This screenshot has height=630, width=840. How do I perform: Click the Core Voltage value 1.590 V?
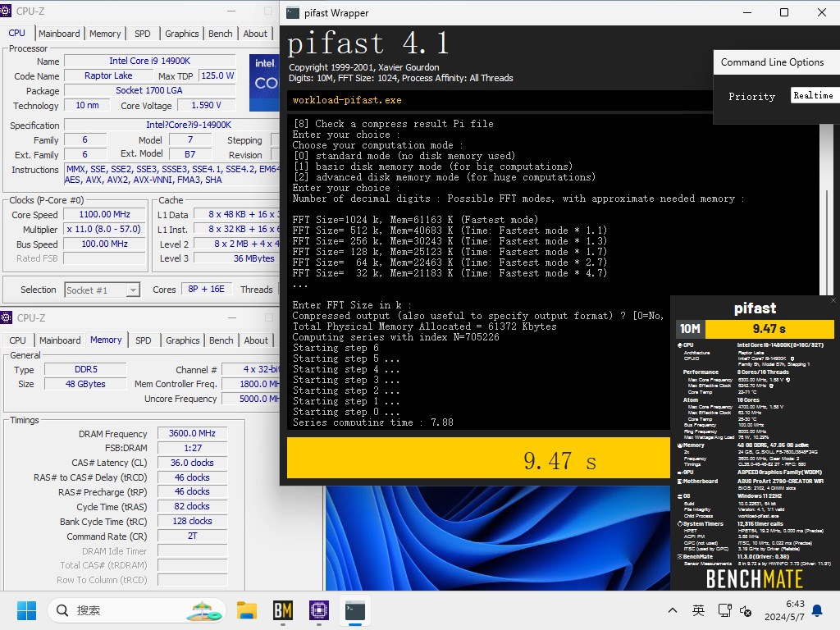(x=206, y=106)
